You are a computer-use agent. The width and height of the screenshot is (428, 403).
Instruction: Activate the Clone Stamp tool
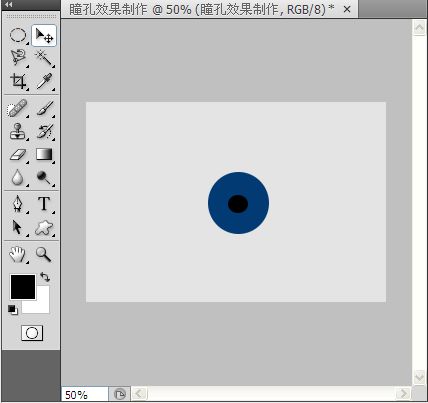pyautogui.click(x=17, y=131)
